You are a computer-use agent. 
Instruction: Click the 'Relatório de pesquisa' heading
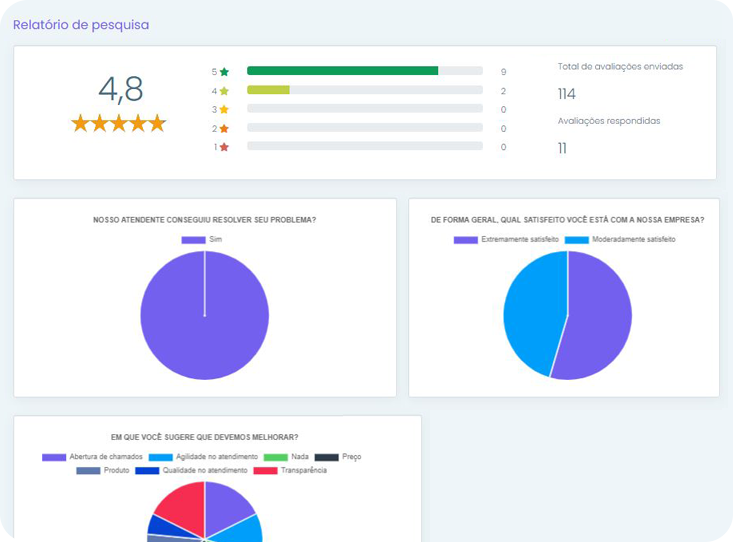tap(81, 25)
